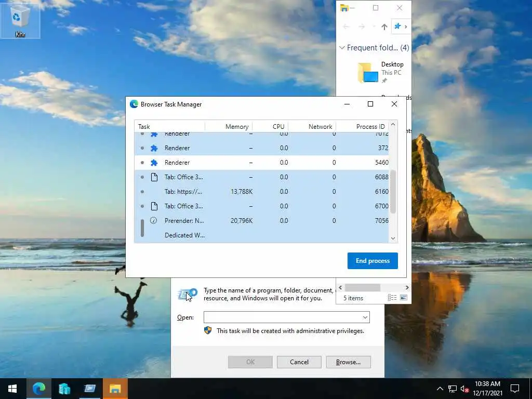
Task: Click the Up arrow in File Explorer
Action: tap(384, 27)
